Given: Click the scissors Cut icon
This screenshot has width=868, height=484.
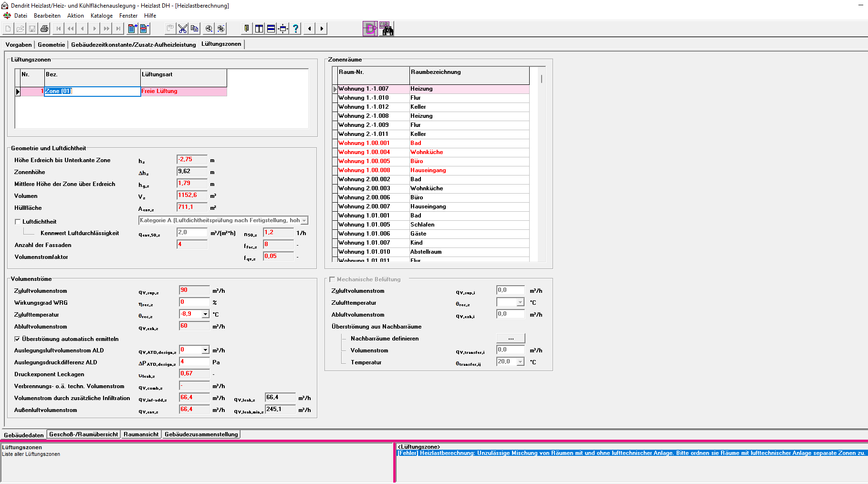Looking at the screenshot, I should [183, 29].
